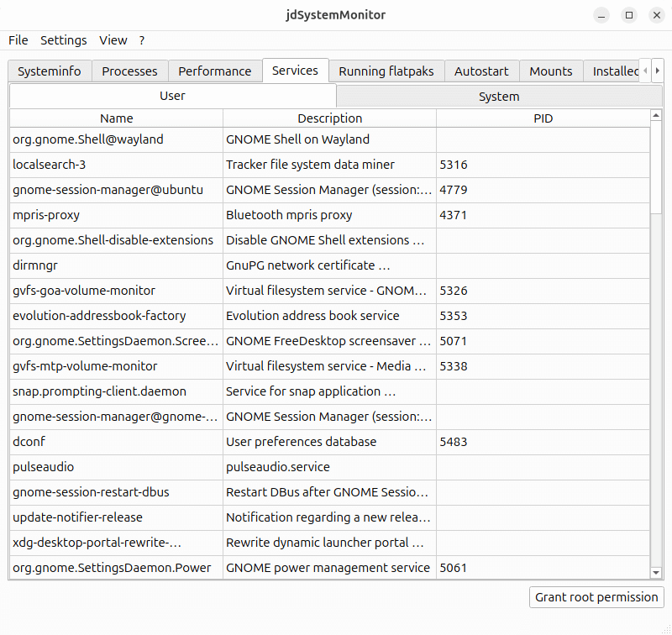The image size is (672, 635).
Task: Select the Services tab
Action: pyautogui.click(x=296, y=71)
